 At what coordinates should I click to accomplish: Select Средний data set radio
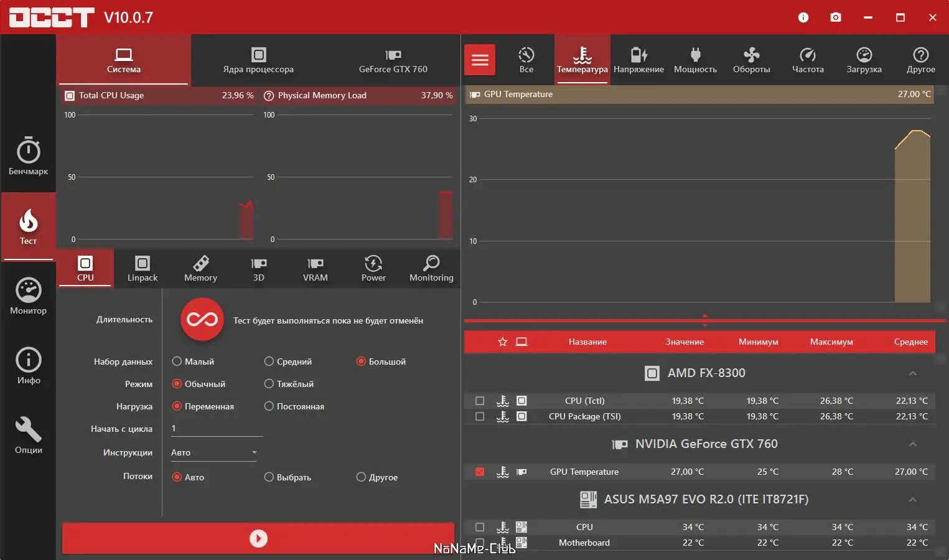[288, 362]
